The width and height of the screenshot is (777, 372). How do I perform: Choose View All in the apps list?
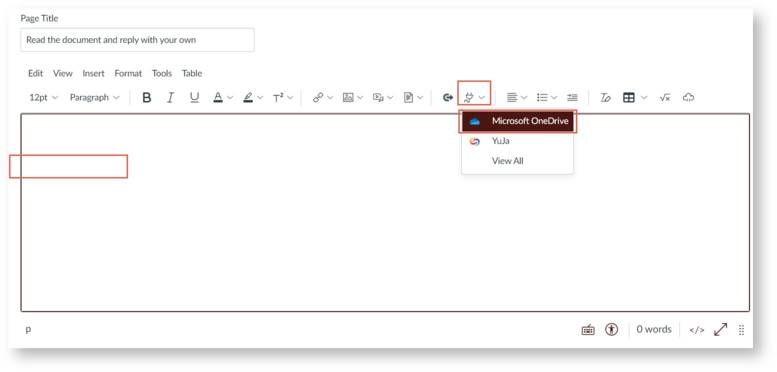click(507, 161)
